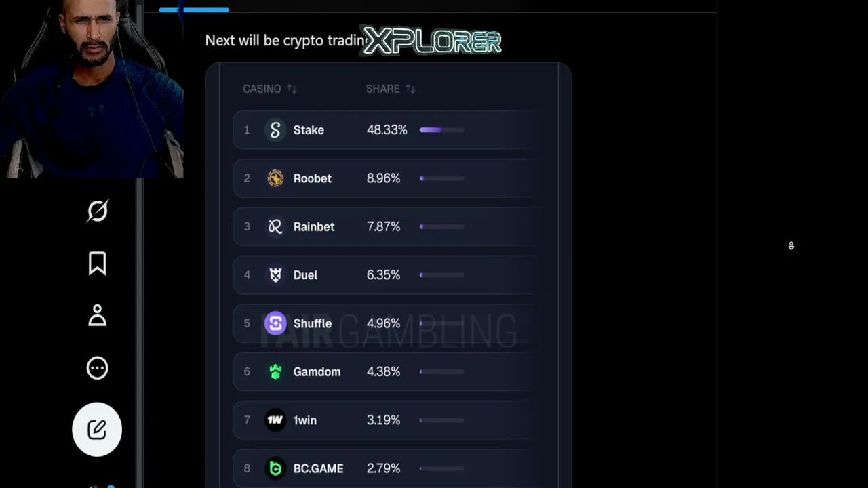
Task: Click the purple Shuffle logo icon
Action: [275, 323]
